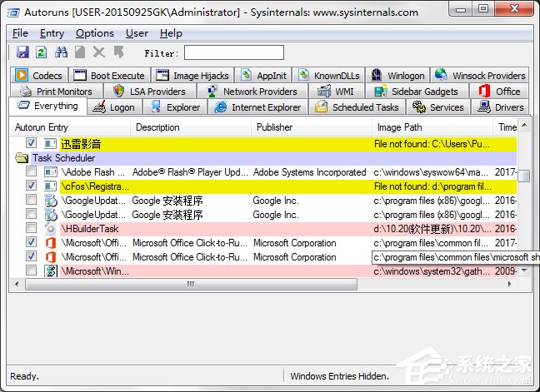Uncheck the 迅雷影音 autorun entry checkbox

[x=31, y=144]
